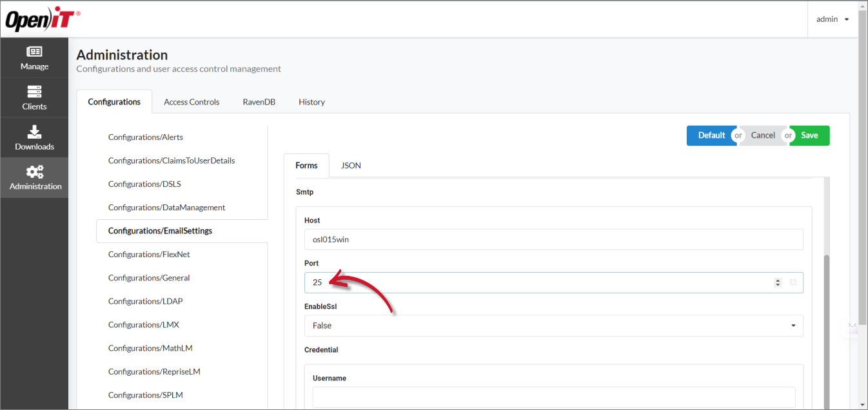Open the RavenDB tab
The height and width of the screenshot is (410, 868).
[259, 102]
